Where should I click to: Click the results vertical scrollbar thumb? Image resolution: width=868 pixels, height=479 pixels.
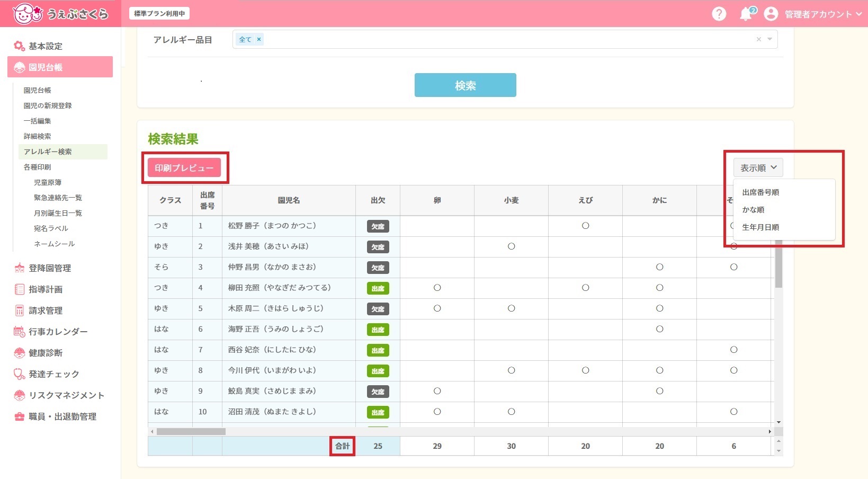(778, 263)
